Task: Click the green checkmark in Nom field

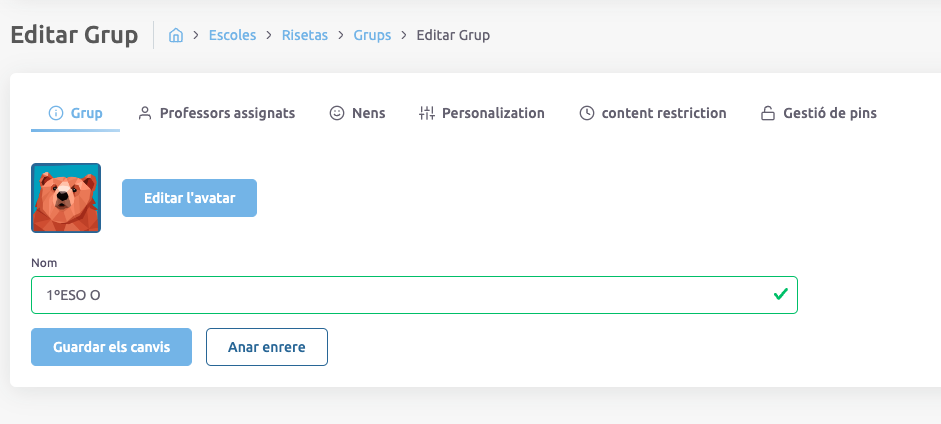Action: pos(780,295)
